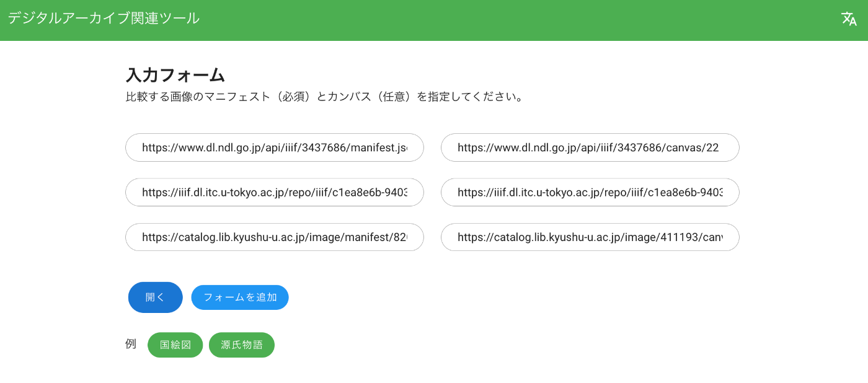Focus the NDL manifest.json URL field

point(275,147)
